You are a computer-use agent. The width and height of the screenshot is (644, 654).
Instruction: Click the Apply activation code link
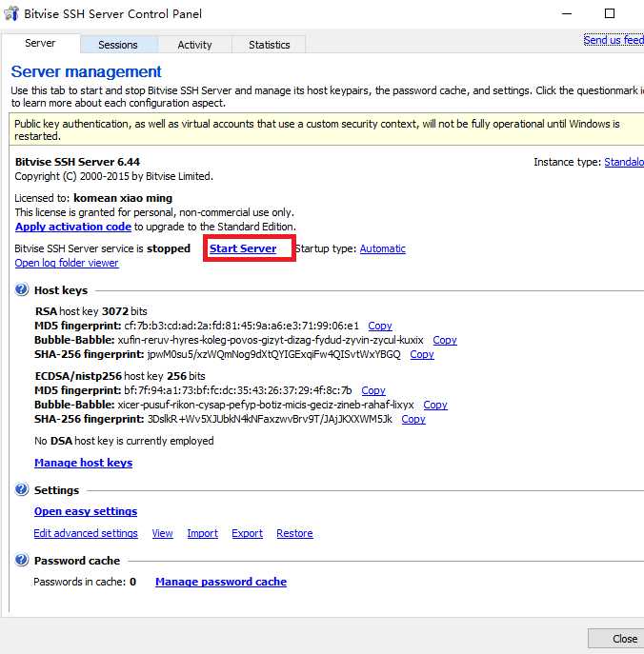pos(73,227)
